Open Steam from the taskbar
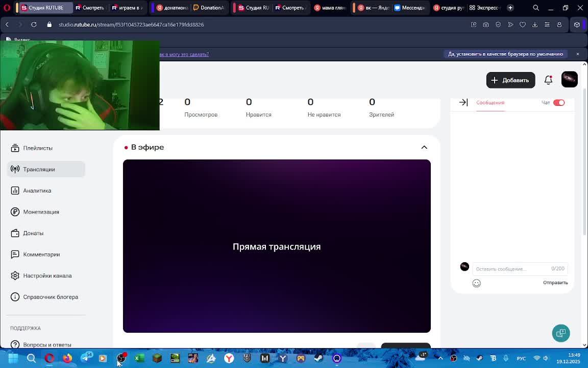 click(318, 358)
